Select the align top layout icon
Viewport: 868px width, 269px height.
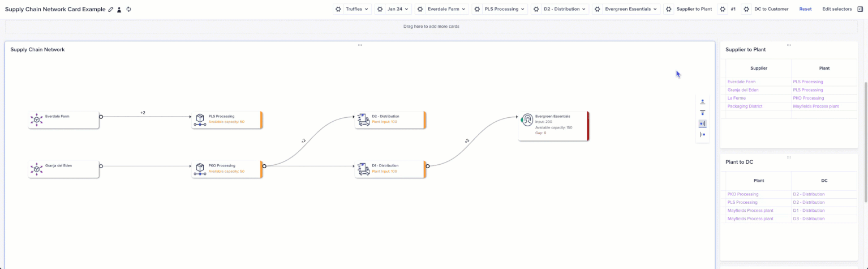703,113
